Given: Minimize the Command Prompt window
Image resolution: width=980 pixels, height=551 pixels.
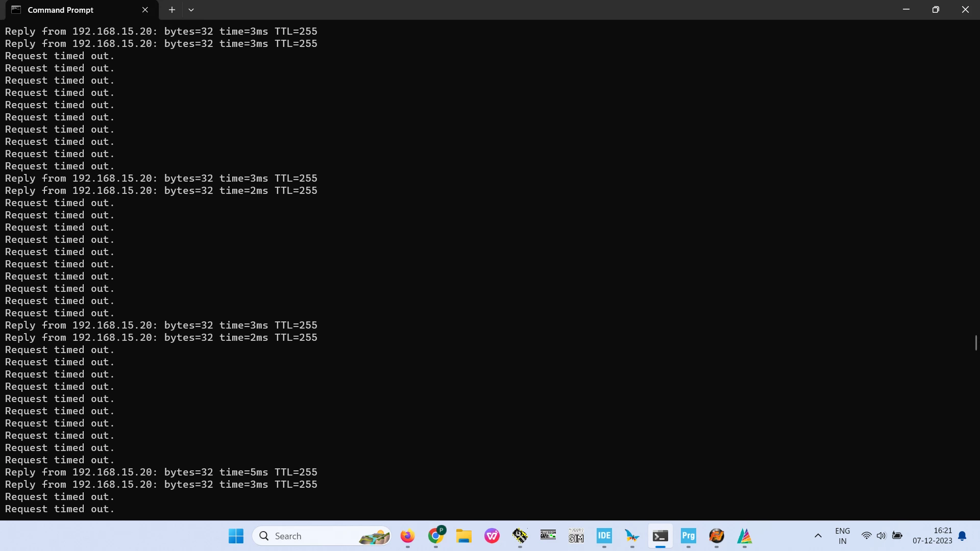Looking at the screenshot, I should [906, 10].
